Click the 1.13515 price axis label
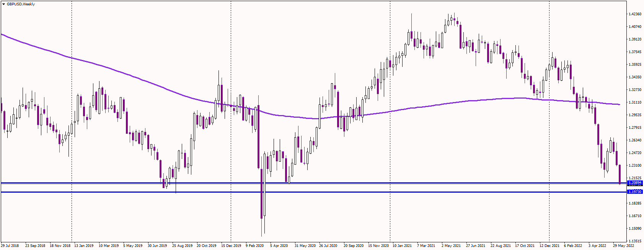The height and width of the screenshot is (250, 644). click(x=635, y=241)
